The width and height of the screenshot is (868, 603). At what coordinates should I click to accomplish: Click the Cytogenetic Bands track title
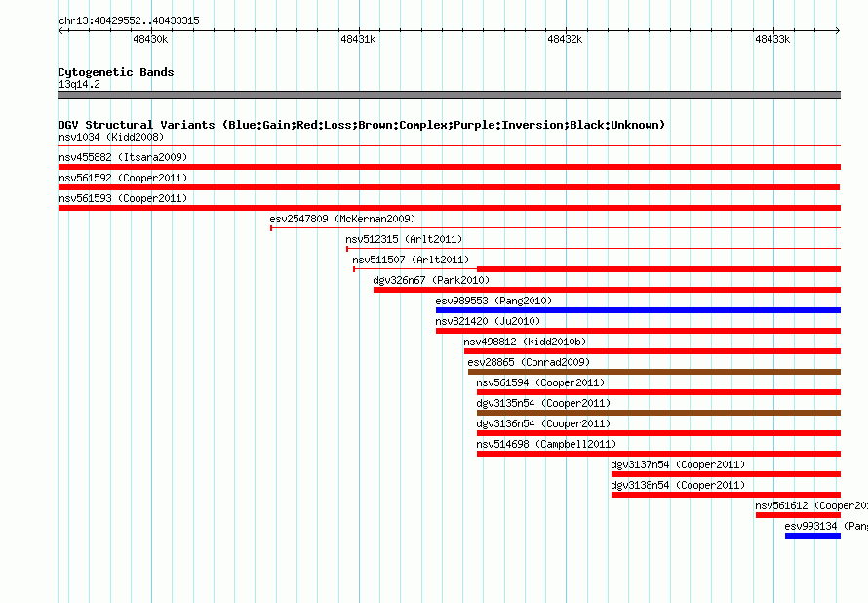(x=116, y=72)
